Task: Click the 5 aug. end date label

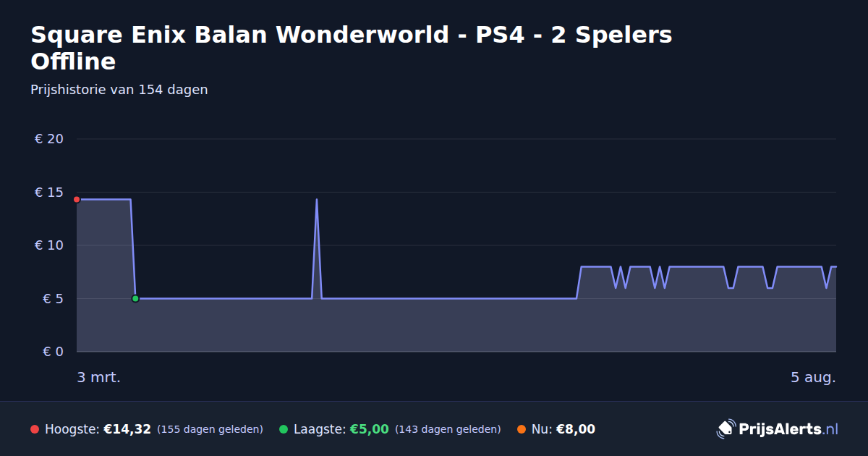Action: [813, 377]
